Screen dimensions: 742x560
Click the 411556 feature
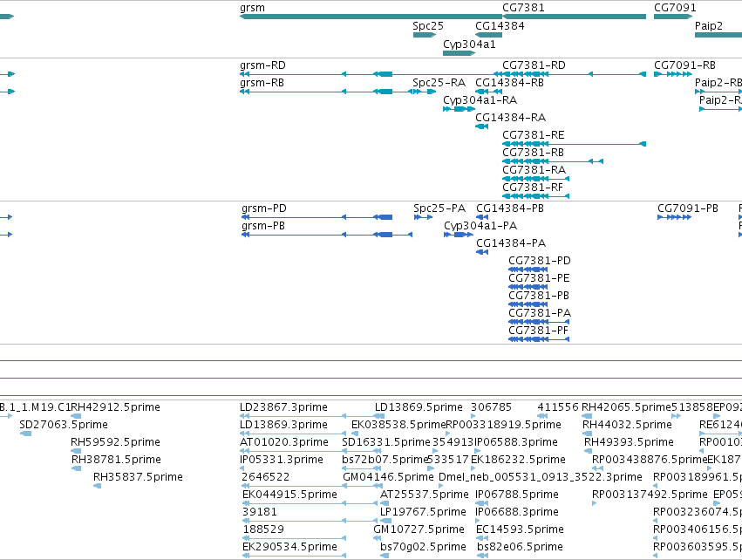542,416
